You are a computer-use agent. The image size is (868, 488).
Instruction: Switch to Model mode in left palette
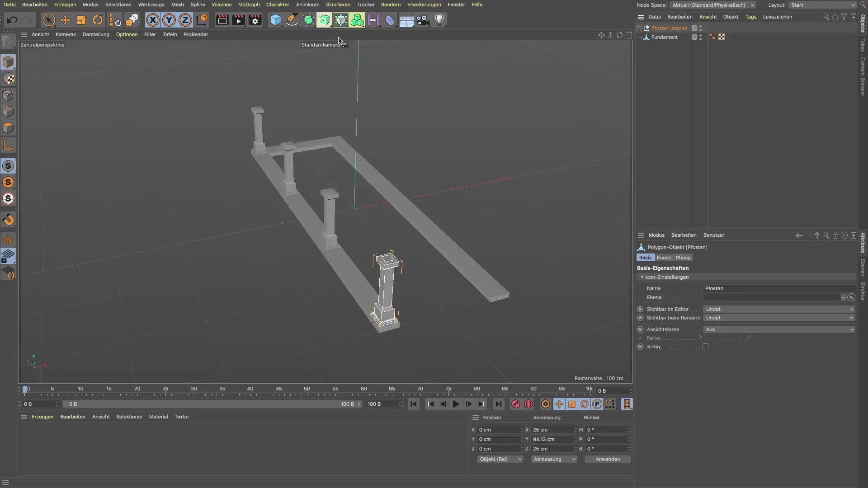click(8, 62)
